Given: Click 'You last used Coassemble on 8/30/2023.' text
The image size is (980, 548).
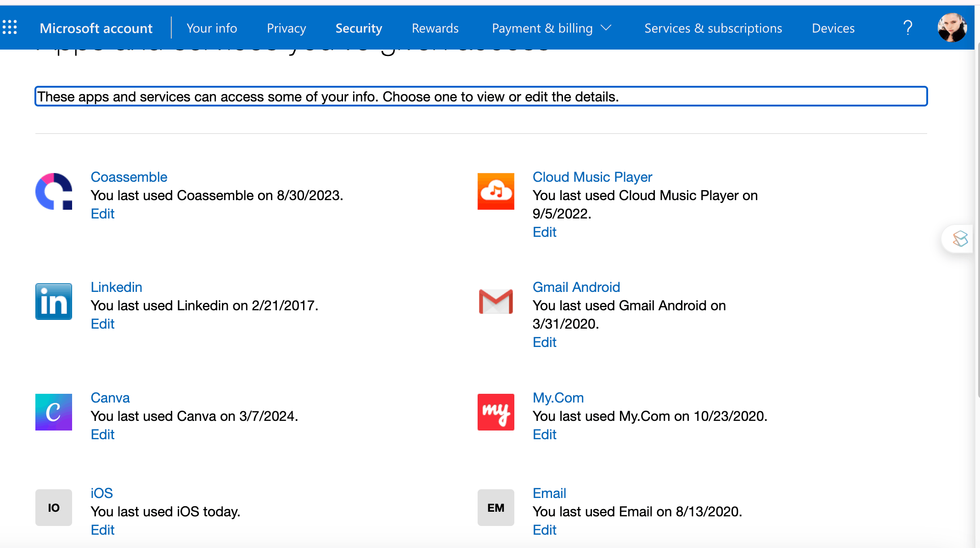Looking at the screenshot, I should point(217,196).
